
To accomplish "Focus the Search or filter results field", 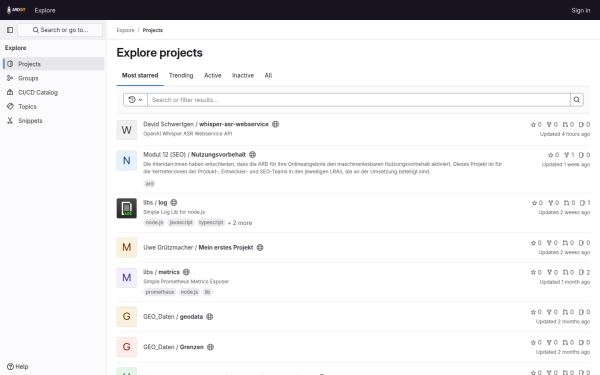I will pyautogui.click(x=359, y=100).
